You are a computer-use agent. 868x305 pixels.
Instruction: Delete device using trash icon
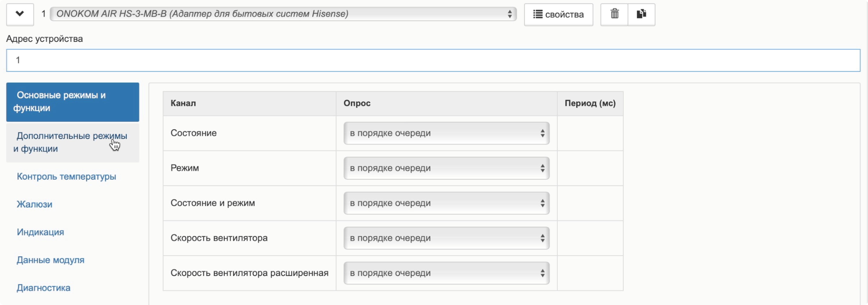coord(614,14)
